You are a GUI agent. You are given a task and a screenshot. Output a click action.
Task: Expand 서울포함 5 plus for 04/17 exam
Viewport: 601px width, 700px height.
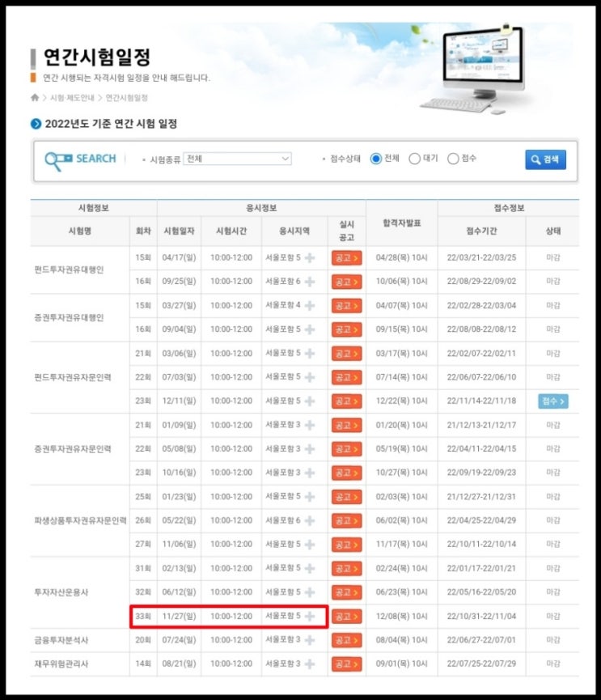[x=310, y=257]
